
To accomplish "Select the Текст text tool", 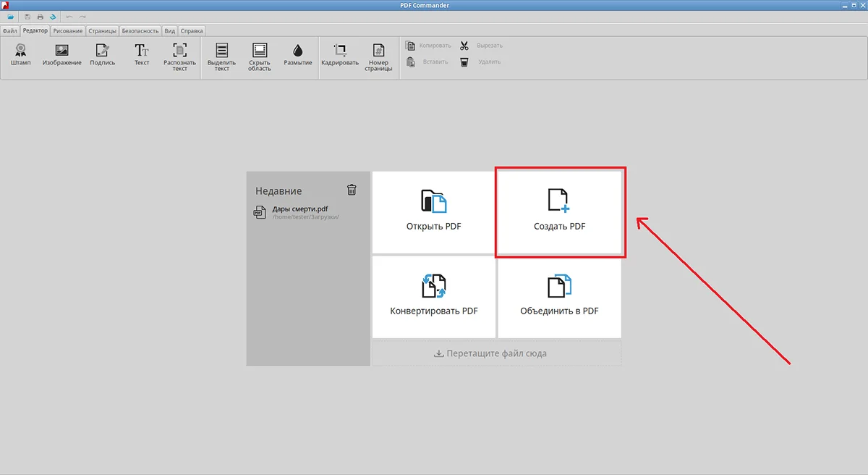I will (x=142, y=54).
